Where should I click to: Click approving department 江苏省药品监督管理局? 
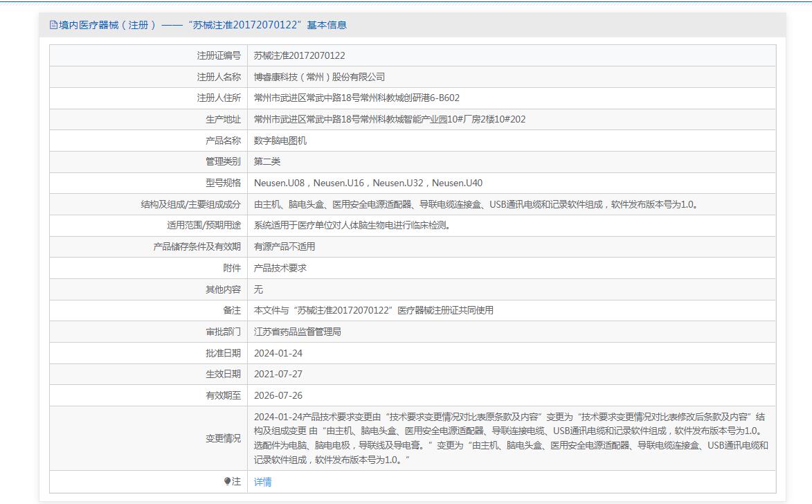pos(297,332)
